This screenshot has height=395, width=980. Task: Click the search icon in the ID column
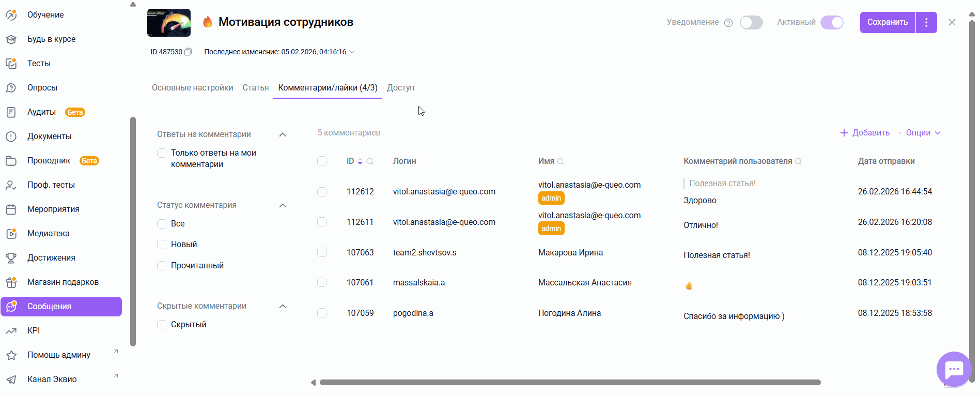[370, 161]
